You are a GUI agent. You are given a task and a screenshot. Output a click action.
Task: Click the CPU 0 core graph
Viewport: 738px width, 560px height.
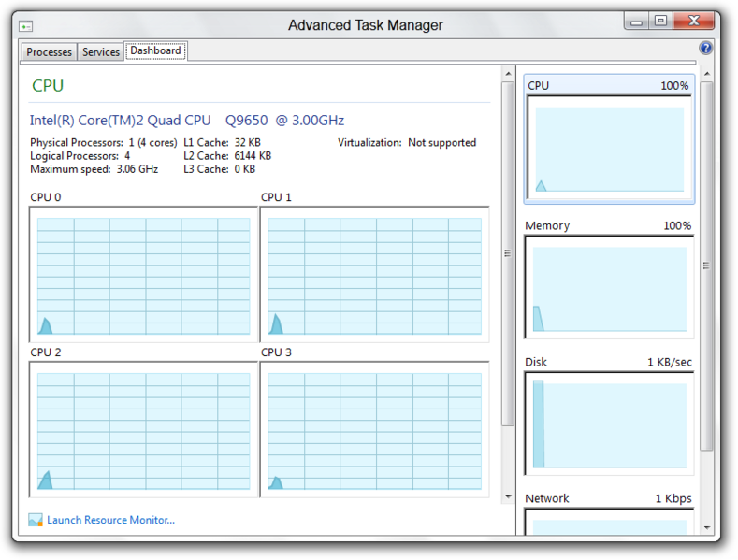(x=143, y=275)
